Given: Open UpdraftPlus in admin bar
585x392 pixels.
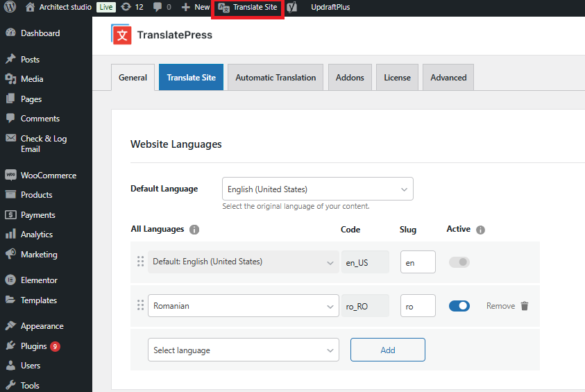Looking at the screenshot, I should pyautogui.click(x=330, y=7).
